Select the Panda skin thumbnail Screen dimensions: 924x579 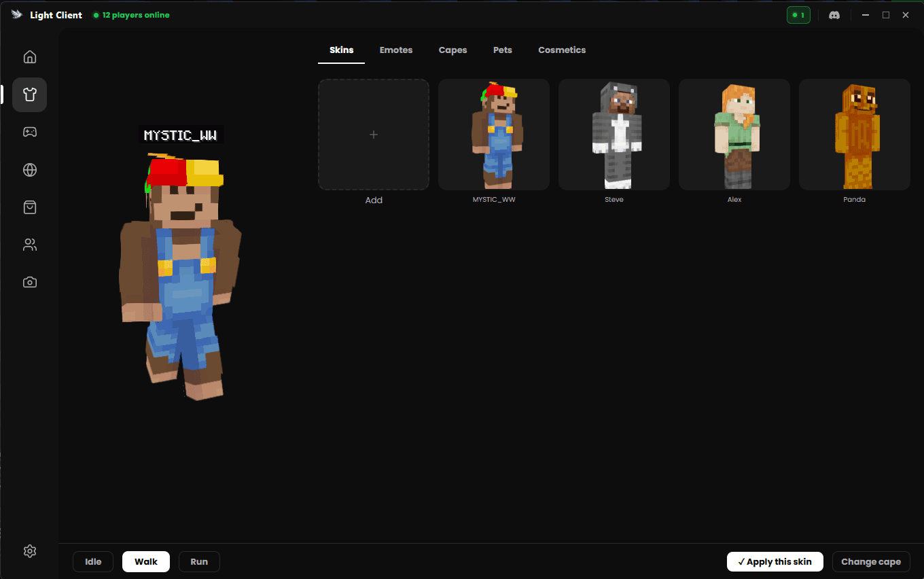point(855,135)
